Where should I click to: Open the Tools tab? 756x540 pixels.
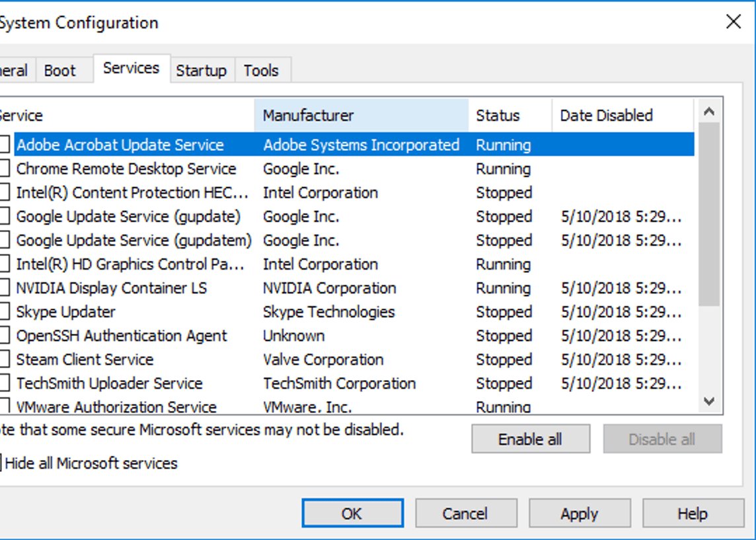[x=262, y=71]
